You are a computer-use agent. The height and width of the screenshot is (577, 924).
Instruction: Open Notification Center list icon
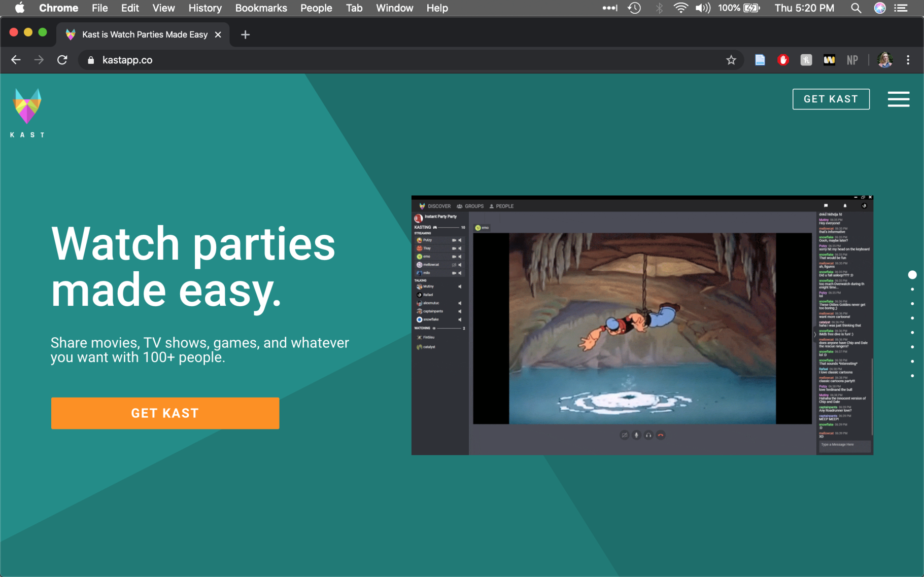(901, 8)
